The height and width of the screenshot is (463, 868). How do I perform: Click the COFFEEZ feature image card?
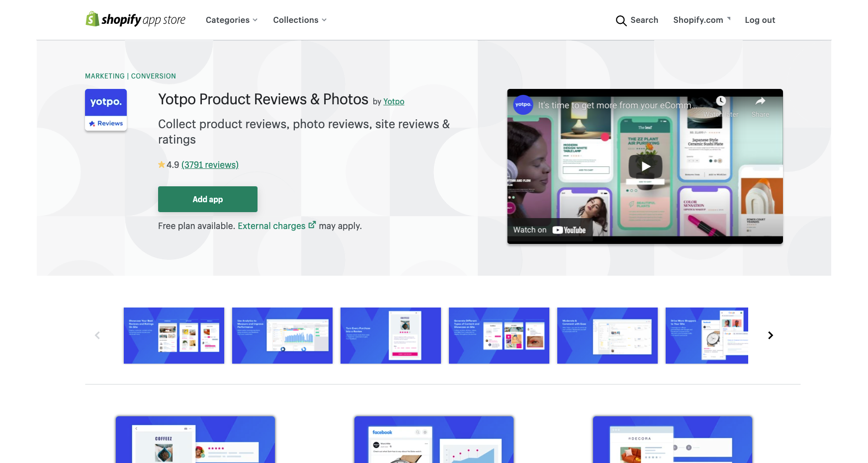(x=195, y=440)
